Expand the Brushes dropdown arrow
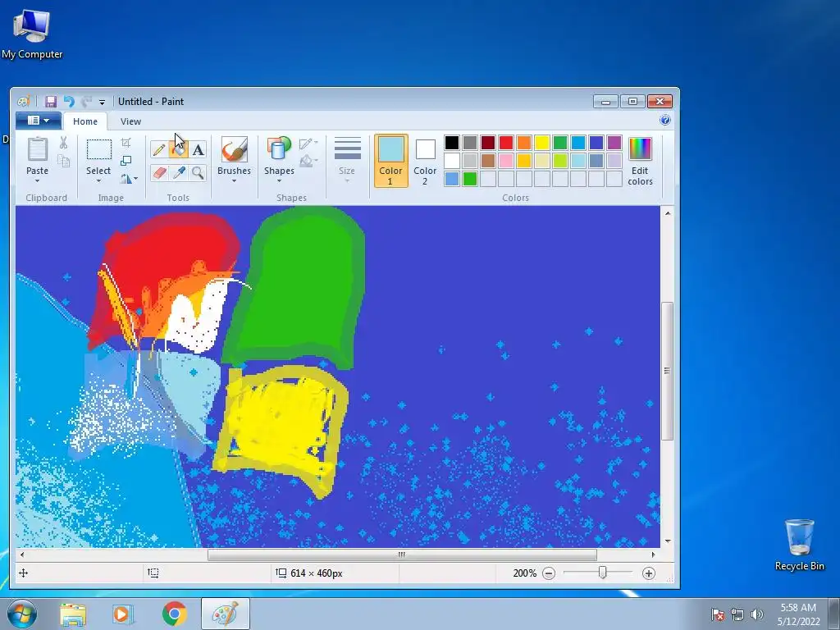Viewport: 840px width, 630px height. pos(234,181)
